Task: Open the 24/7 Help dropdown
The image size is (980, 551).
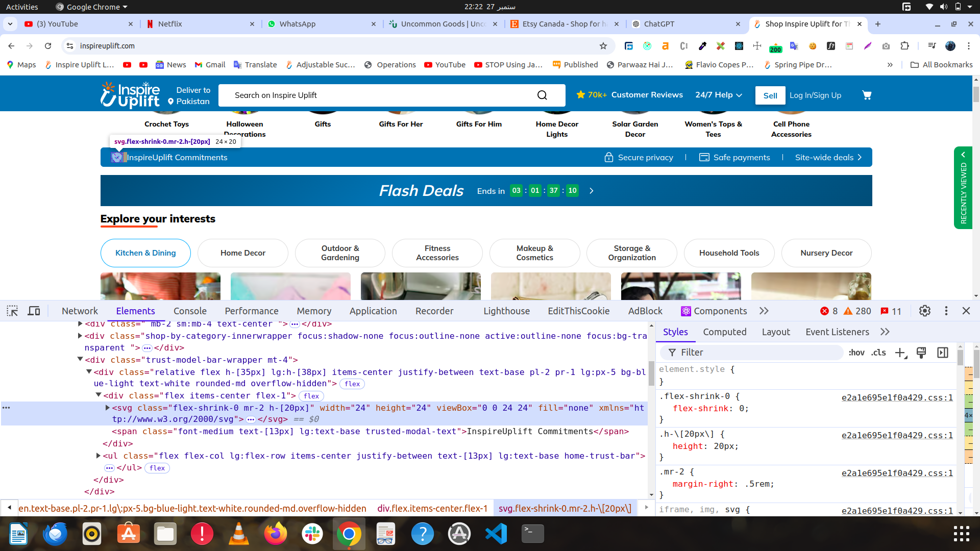Action: coord(718,95)
